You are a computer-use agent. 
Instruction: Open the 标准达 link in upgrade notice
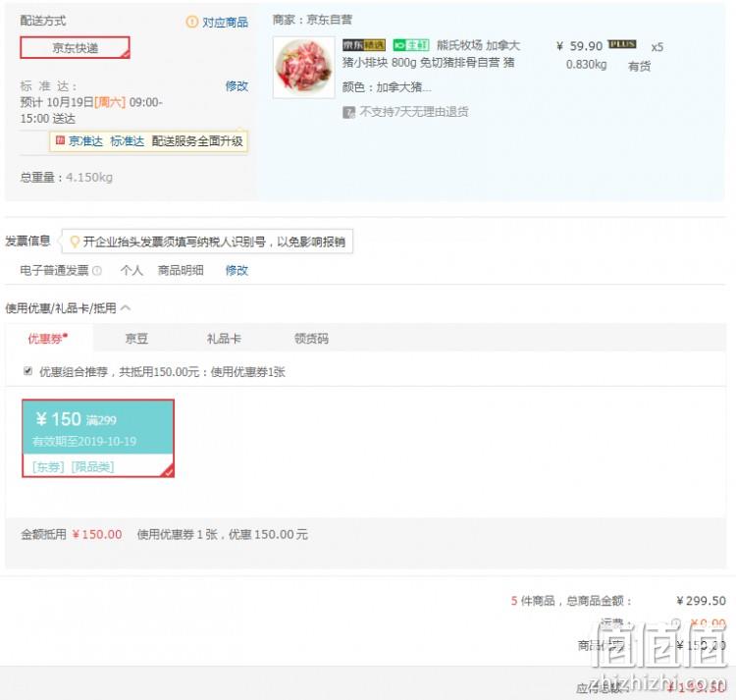coord(128,140)
